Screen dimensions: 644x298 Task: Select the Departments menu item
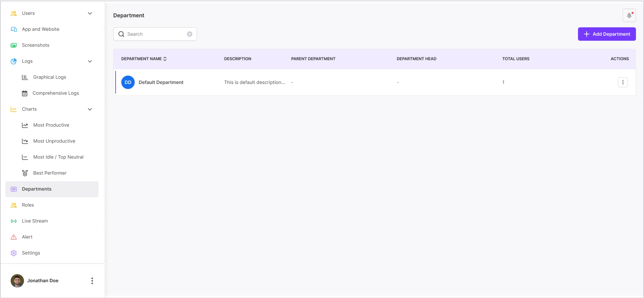coord(52,189)
